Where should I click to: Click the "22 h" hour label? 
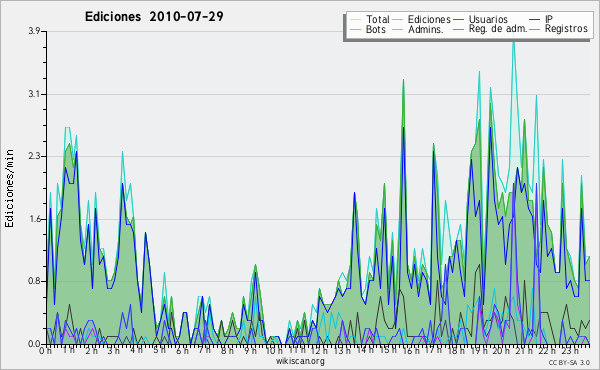[546, 350]
